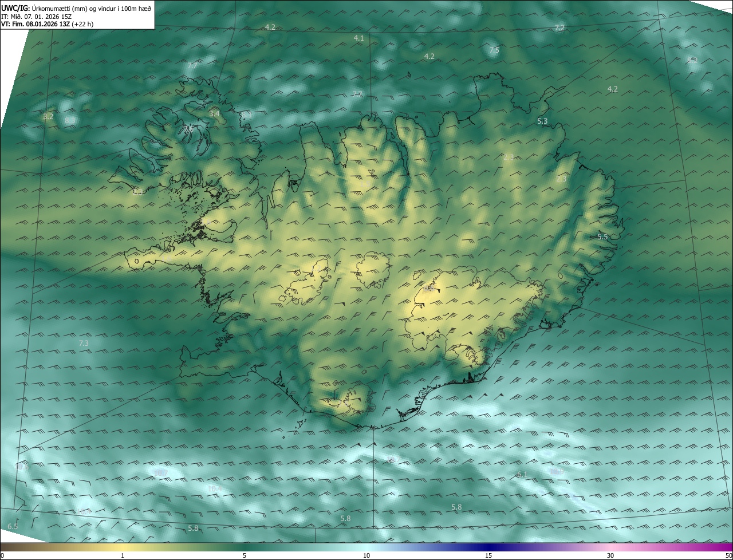This screenshot has width=733, height=560.
Task: Click the 4.1 value label on the map
Action: pos(359,38)
